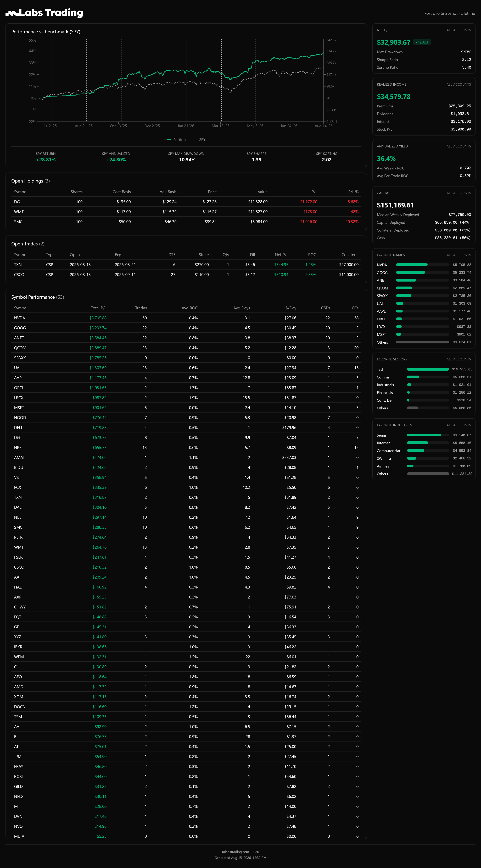Click the SPAXX symbol in Symbol Performance
The width and height of the screenshot is (481, 868).
pos(20,358)
